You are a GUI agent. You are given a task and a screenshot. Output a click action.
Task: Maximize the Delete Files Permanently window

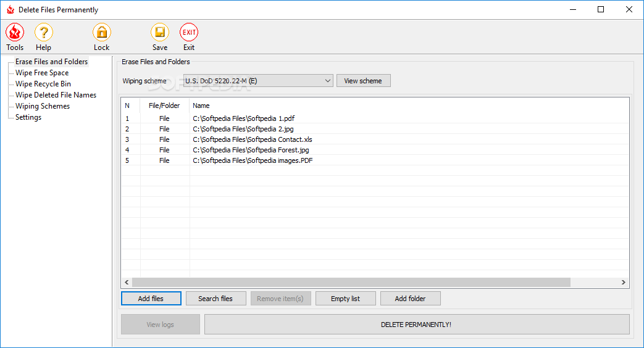tap(601, 9)
